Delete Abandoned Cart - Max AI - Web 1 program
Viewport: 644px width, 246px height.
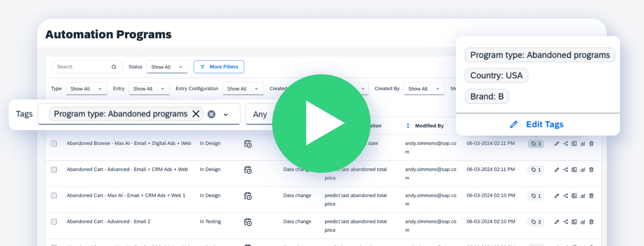coord(592,196)
